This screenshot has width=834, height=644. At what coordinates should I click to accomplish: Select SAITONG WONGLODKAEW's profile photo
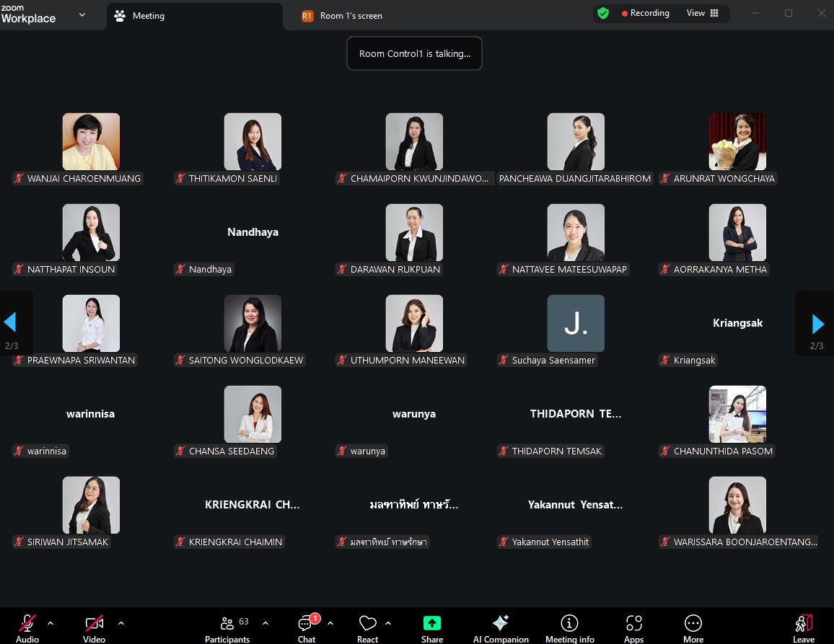pos(253,323)
